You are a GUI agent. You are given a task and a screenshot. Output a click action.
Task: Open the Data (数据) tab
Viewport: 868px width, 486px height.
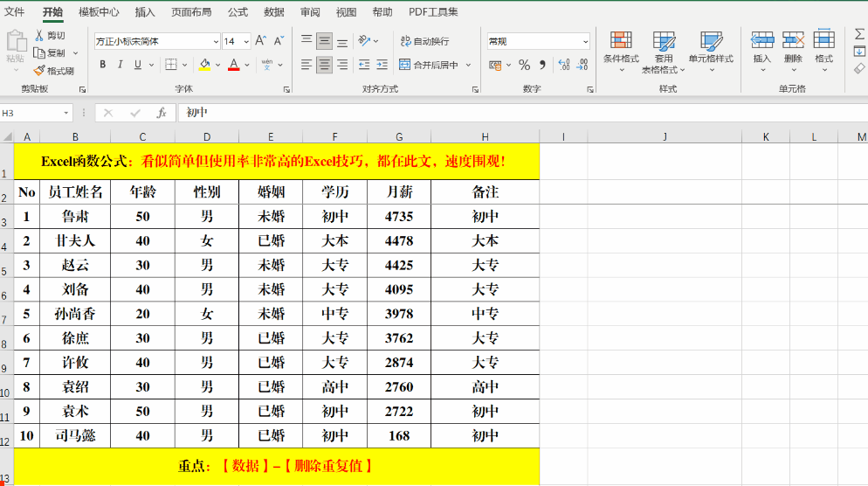[x=273, y=11]
